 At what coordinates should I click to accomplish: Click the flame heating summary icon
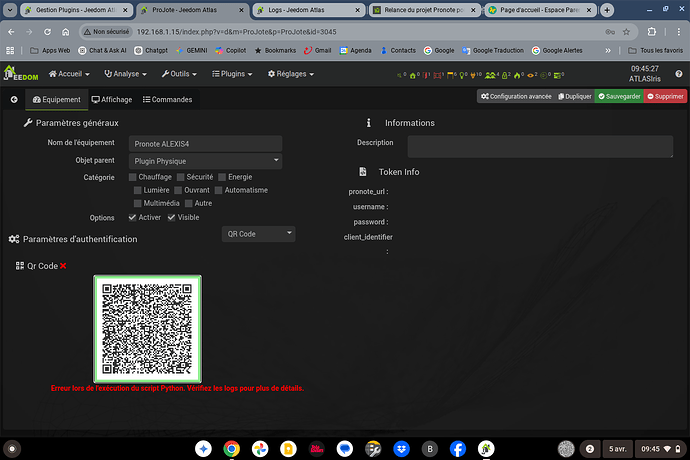[517, 76]
